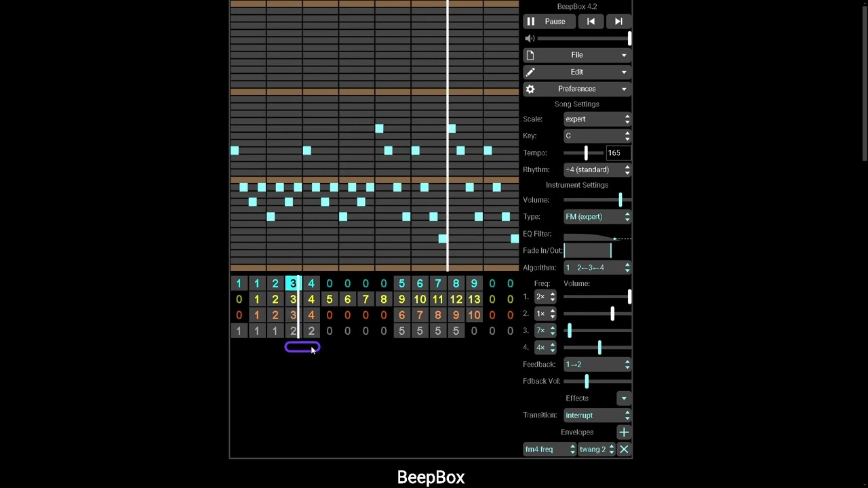The width and height of the screenshot is (868, 488).
Task: Open the Scale dropdown set to expert
Action: (597, 119)
